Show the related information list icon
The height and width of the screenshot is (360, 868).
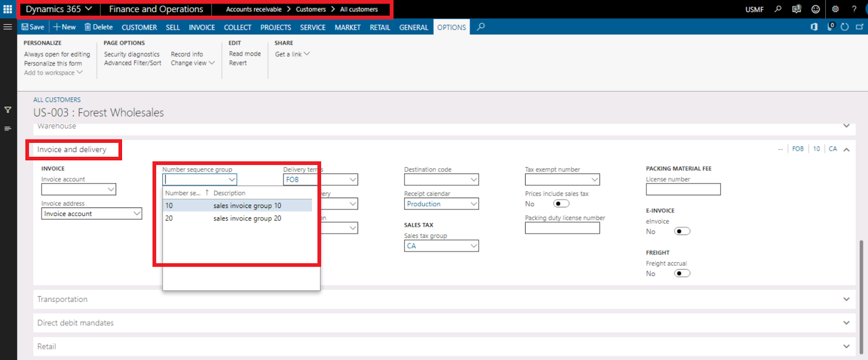[x=8, y=129]
